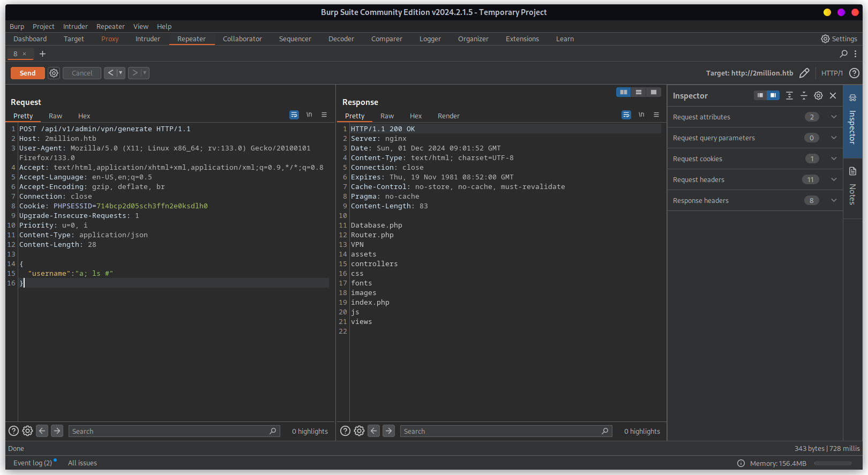Switch to the Decoder tab

(x=341, y=39)
